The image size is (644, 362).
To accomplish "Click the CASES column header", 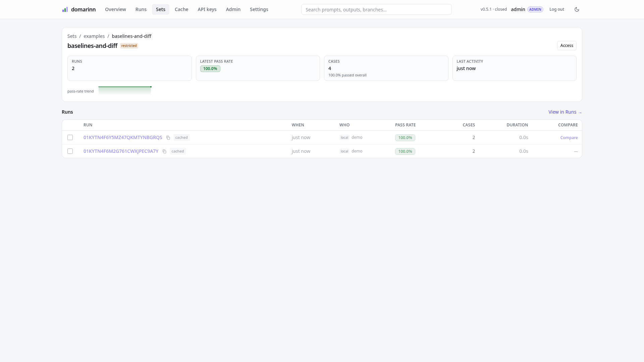I will point(469,125).
